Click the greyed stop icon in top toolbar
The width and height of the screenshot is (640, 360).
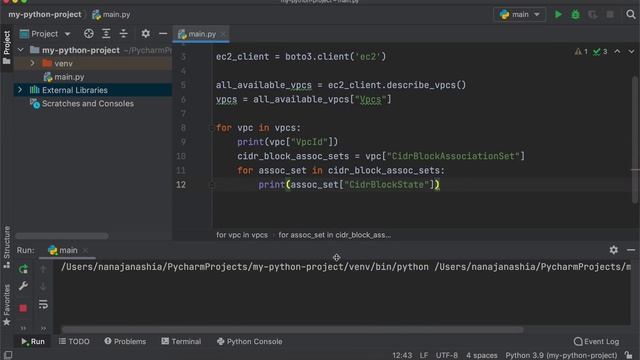pyautogui.click(x=610, y=15)
